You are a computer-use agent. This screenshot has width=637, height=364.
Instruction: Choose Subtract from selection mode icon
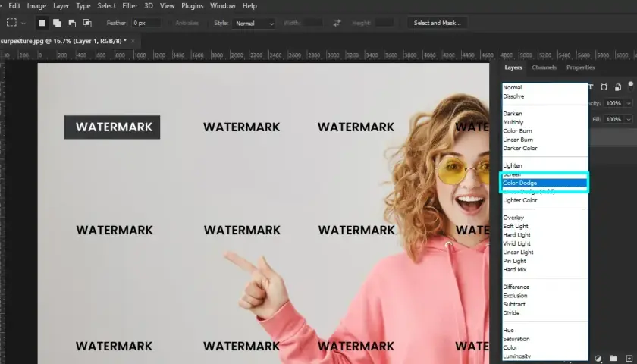[x=72, y=24]
